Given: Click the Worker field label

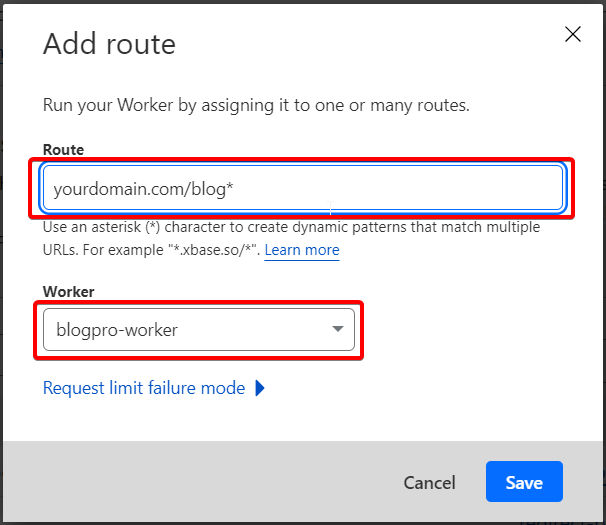Looking at the screenshot, I should (x=68, y=291).
